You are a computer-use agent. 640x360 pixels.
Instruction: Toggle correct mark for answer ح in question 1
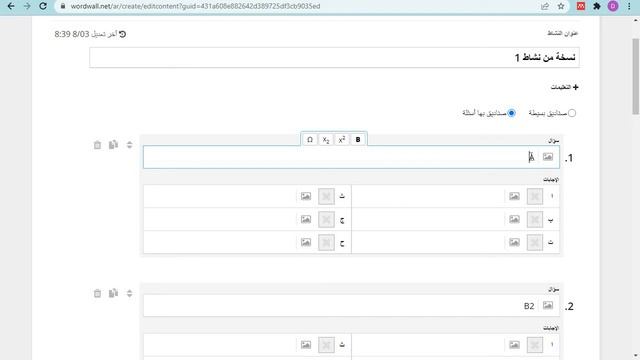click(326, 242)
